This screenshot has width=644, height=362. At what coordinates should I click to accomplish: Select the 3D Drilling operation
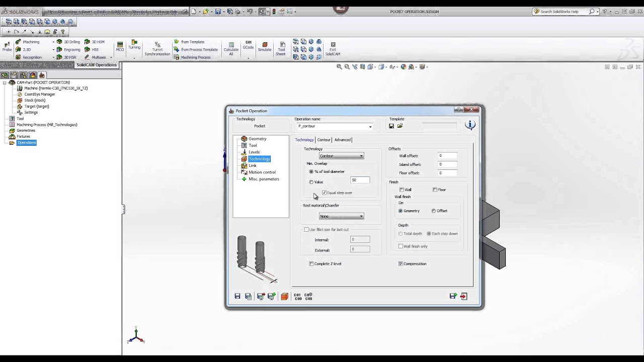point(68,42)
